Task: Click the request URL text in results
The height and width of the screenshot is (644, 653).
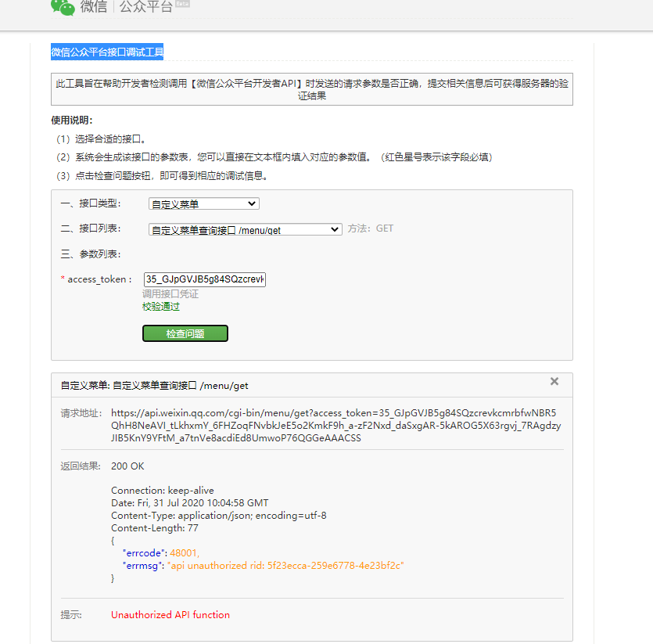Action: (335, 426)
